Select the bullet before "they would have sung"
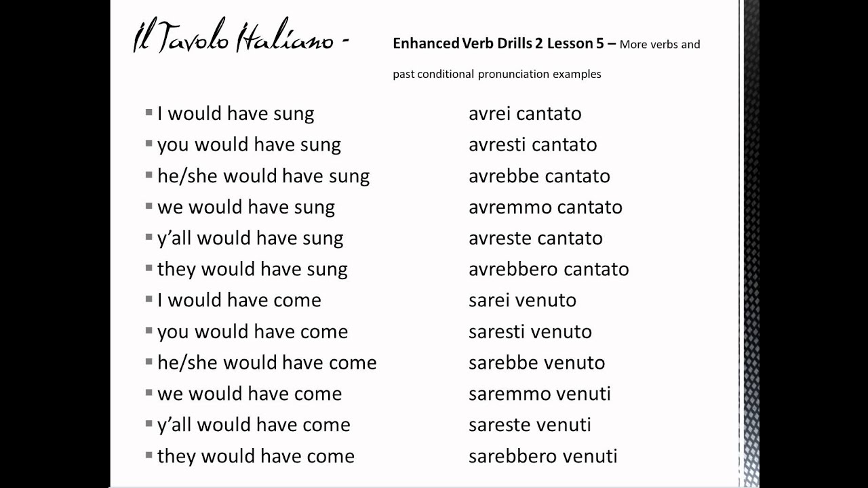This screenshot has width=868, height=488. click(149, 268)
